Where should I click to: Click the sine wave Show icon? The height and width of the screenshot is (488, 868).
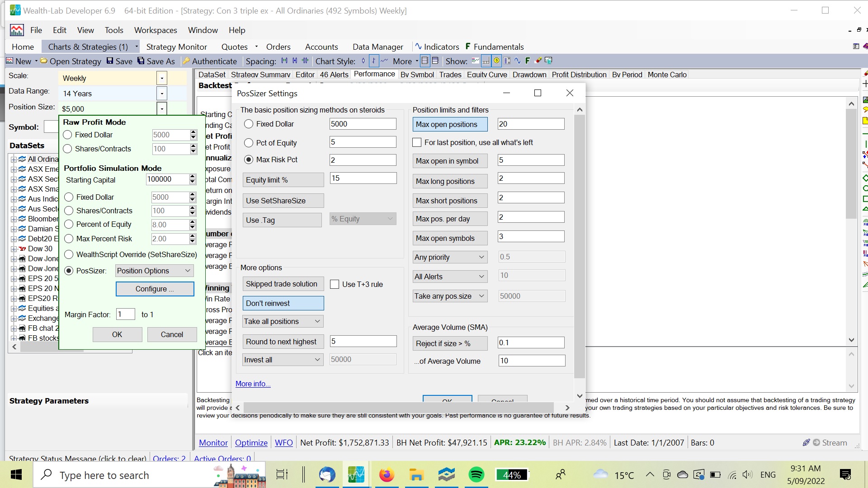pyautogui.click(x=517, y=61)
